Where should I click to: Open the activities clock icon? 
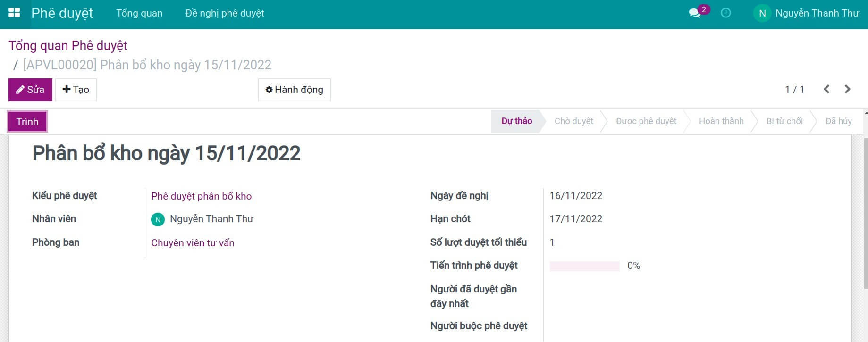coord(726,13)
